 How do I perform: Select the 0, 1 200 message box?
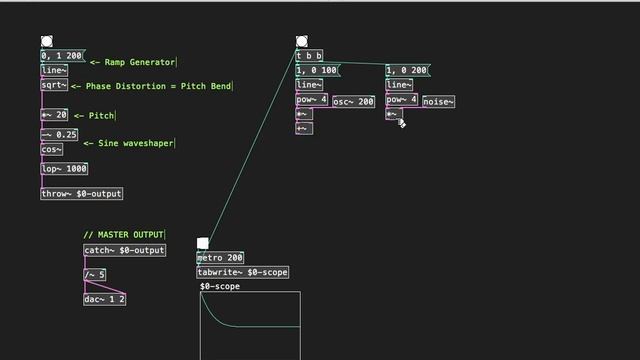pos(62,56)
